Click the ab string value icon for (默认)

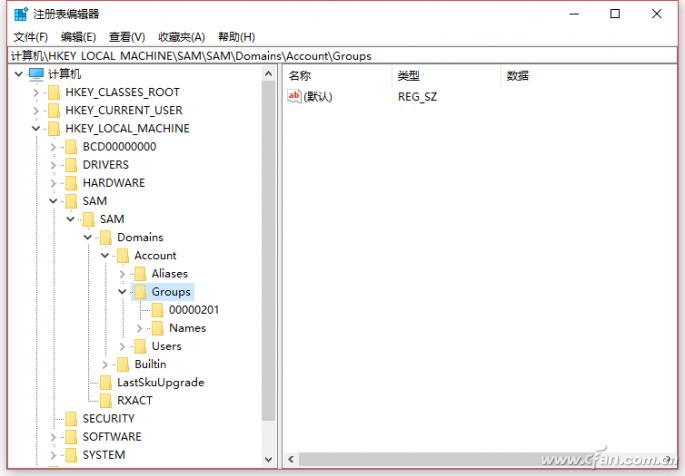(x=294, y=96)
